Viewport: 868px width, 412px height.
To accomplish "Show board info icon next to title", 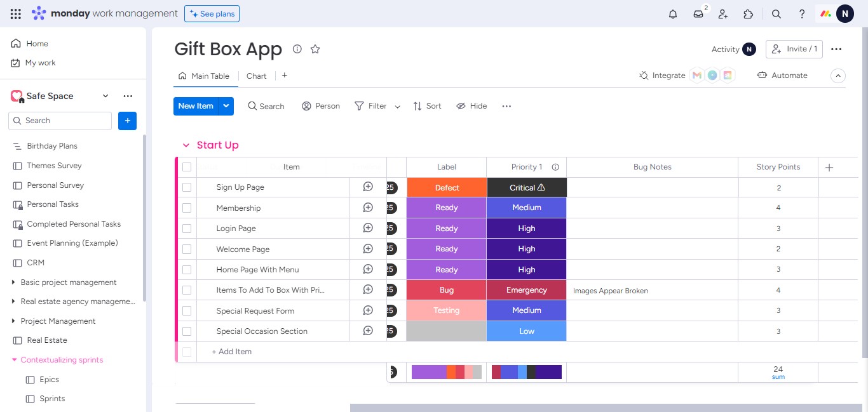I will [297, 49].
